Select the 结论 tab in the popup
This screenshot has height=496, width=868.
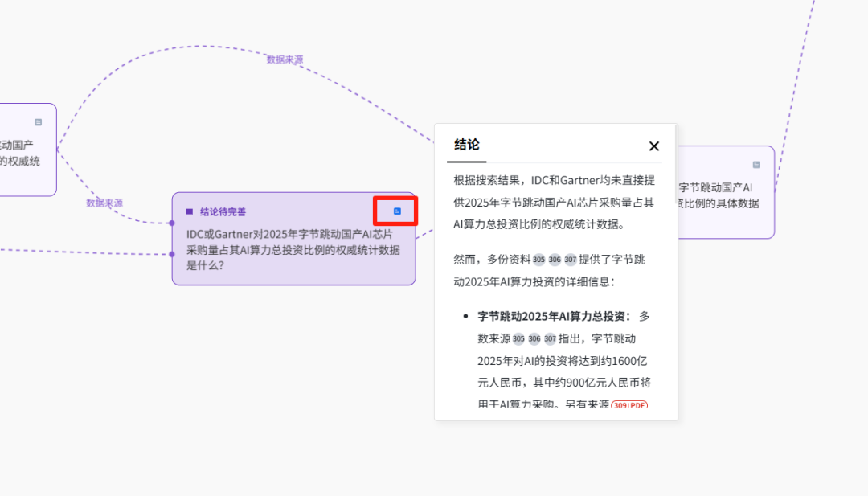tap(467, 145)
